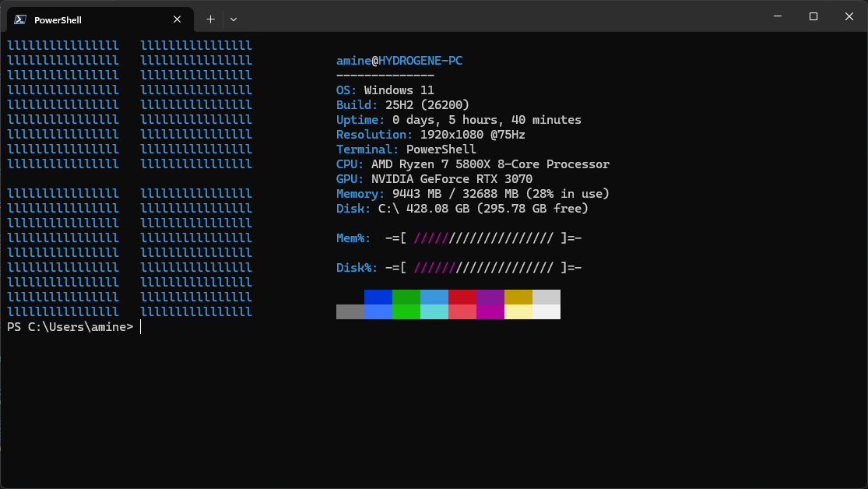Close the PowerShell tab
This screenshot has width=868, height=489.
tap(177, 19)
